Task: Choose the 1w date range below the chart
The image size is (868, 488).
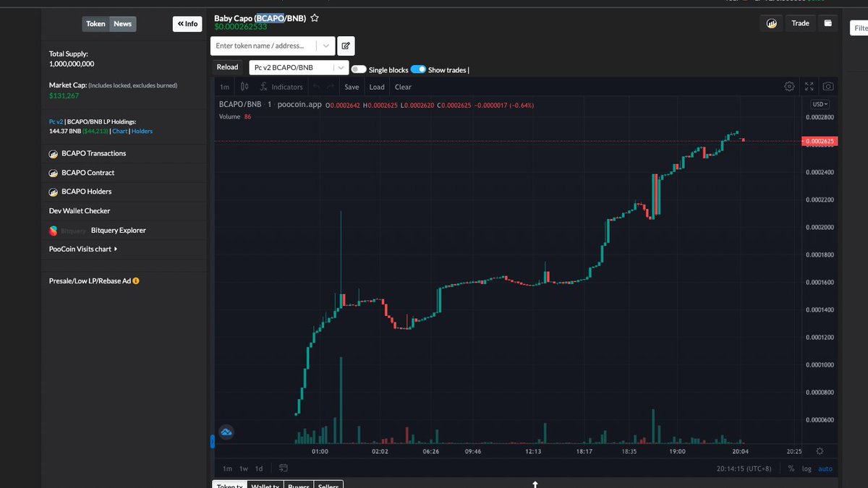Action: pos(244,468)
